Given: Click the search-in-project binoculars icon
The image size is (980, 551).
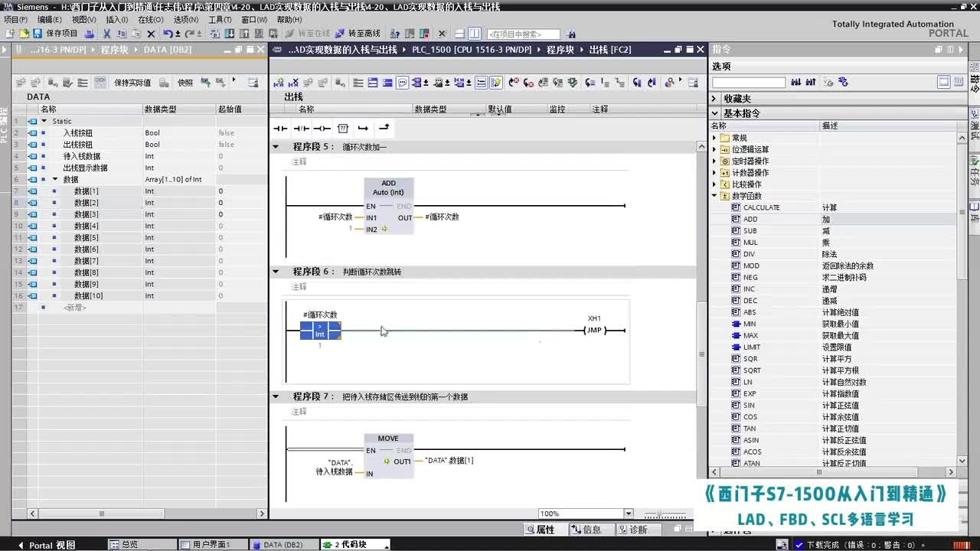Looking at the screenshot, I should (571, 34).
